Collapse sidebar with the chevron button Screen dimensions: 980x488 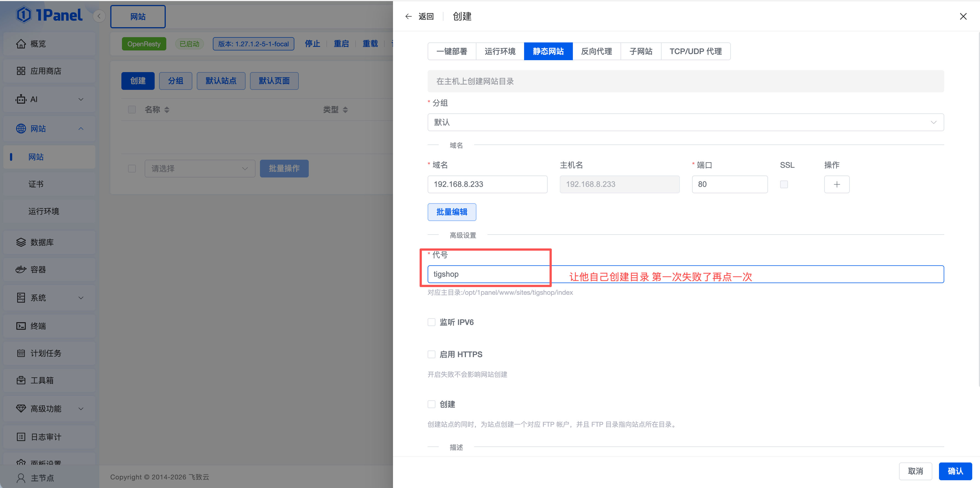[x=99, y=16]
